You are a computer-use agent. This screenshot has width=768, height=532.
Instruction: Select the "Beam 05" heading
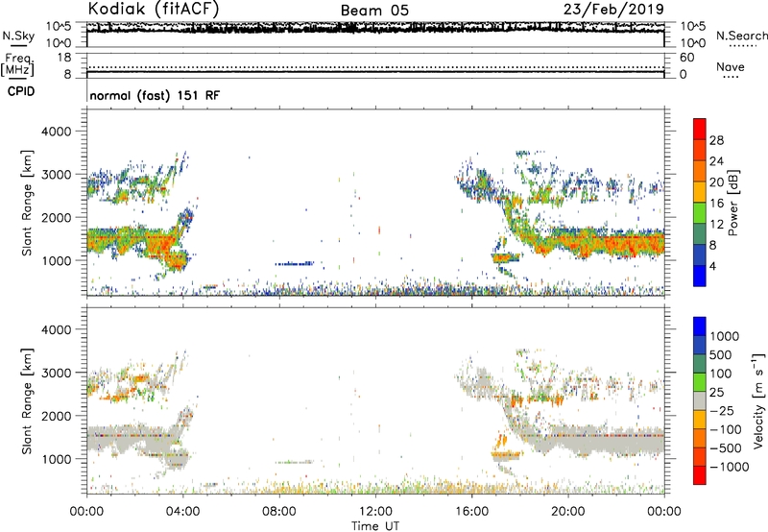point(374,11)
